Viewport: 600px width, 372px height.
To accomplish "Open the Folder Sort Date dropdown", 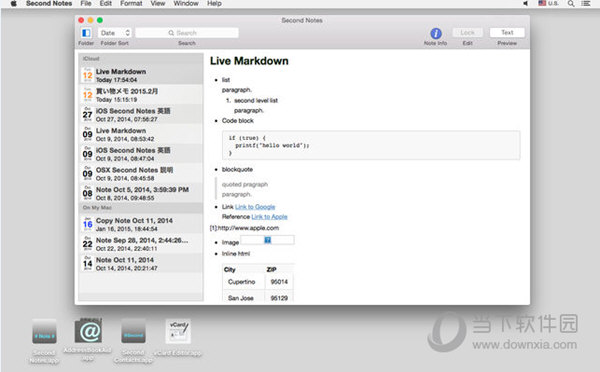I will point(115,33).
